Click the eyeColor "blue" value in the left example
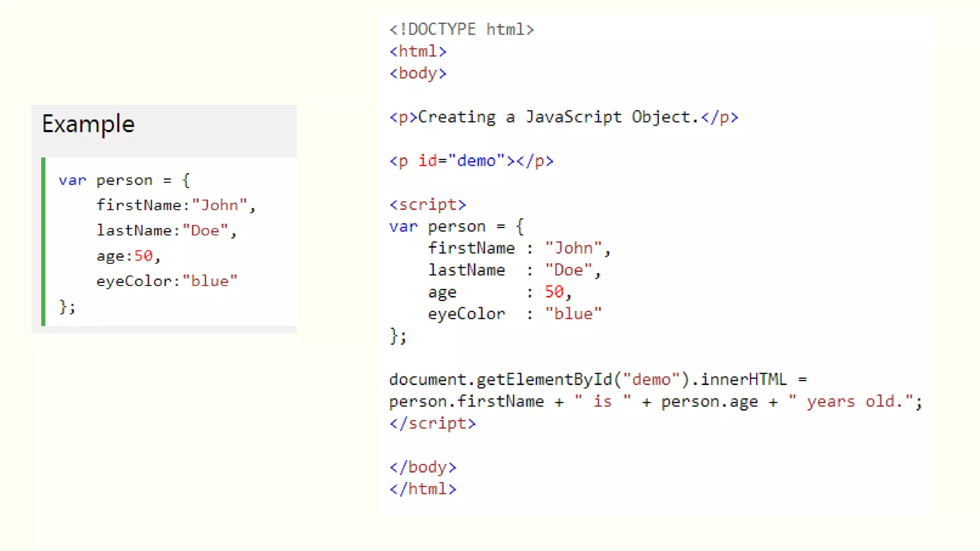 [210, 281]
